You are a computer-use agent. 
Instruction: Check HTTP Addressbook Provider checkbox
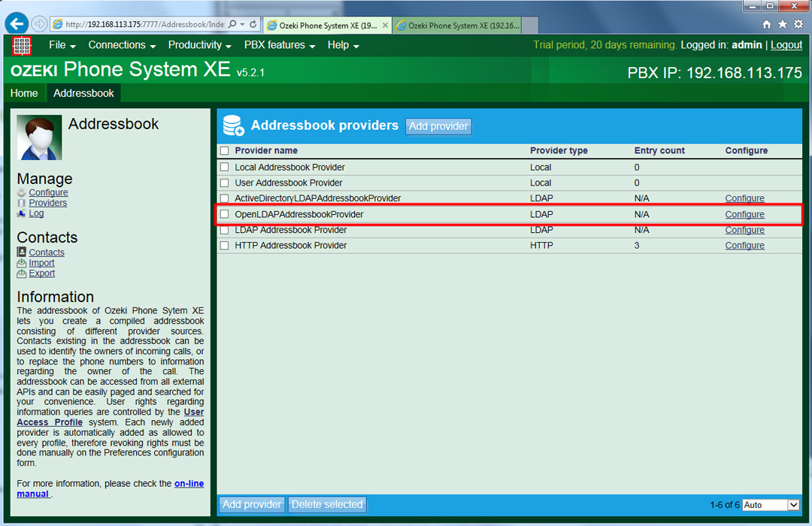(x=224, y=246)
